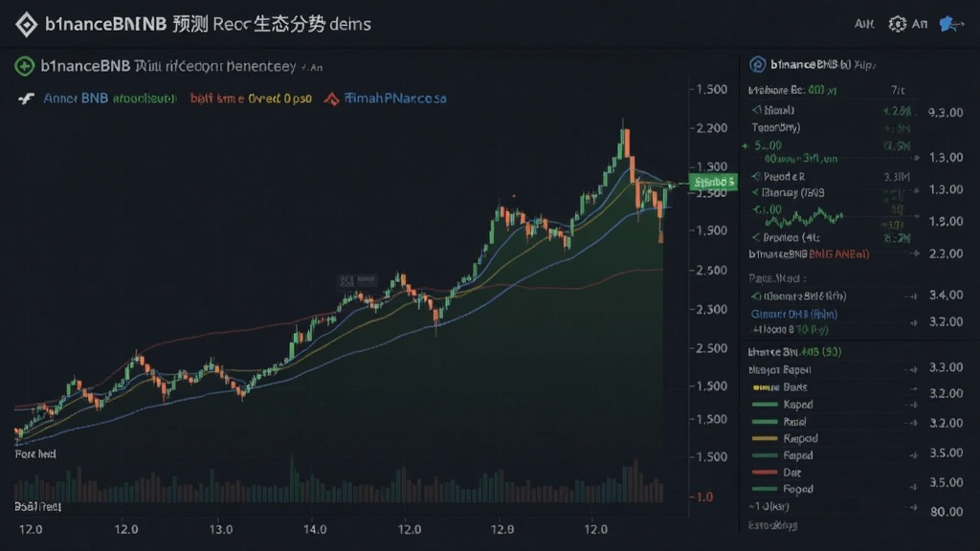Select the red balf sime legend entry

(x=217, y=99)
